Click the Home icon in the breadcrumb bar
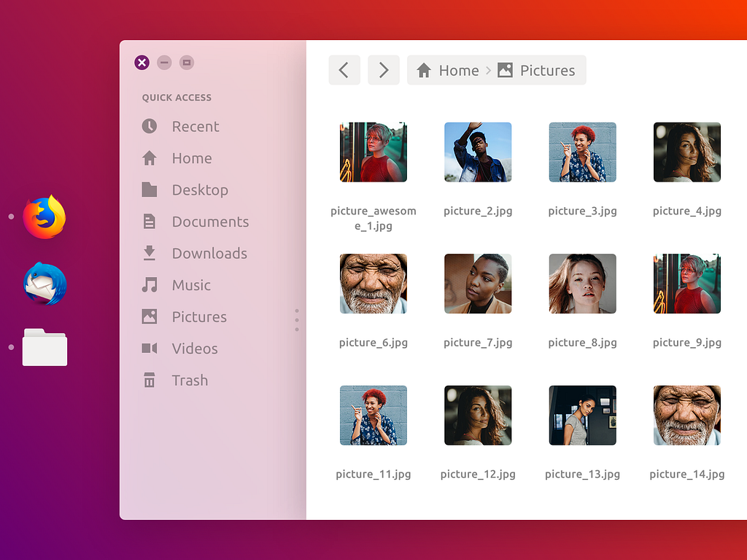 (425, 70)
